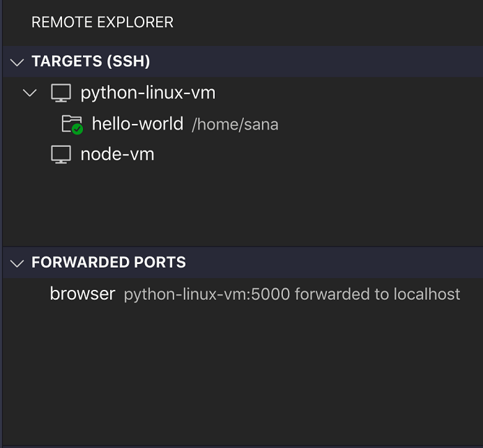
Task: Click the TARGETS (SSH) header label
Action: [91, 62]
